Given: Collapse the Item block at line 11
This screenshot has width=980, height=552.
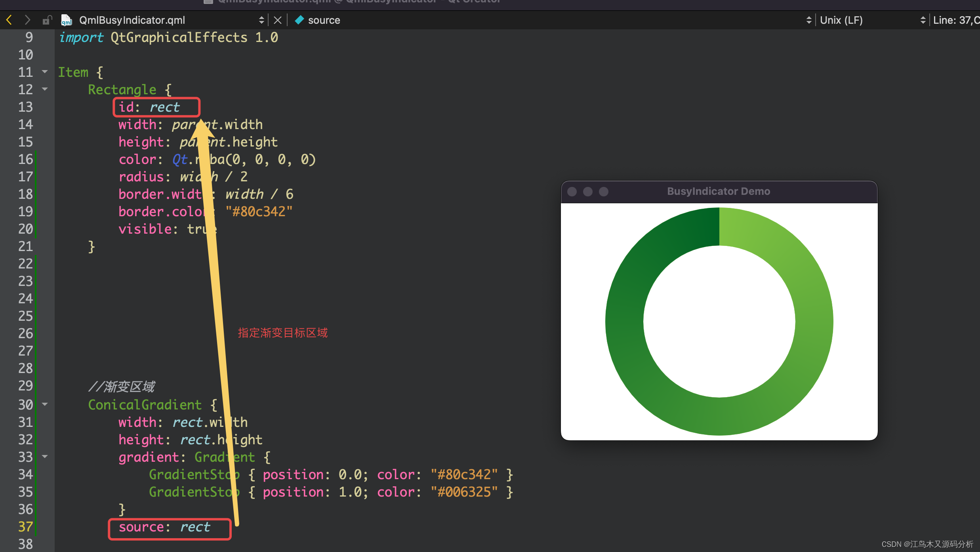Looking at the screenshot, I should (45, 72).
